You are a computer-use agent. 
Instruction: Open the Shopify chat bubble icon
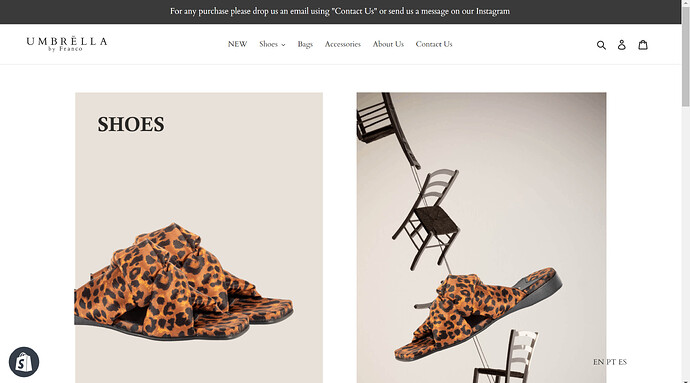click(x=24, y=362)
